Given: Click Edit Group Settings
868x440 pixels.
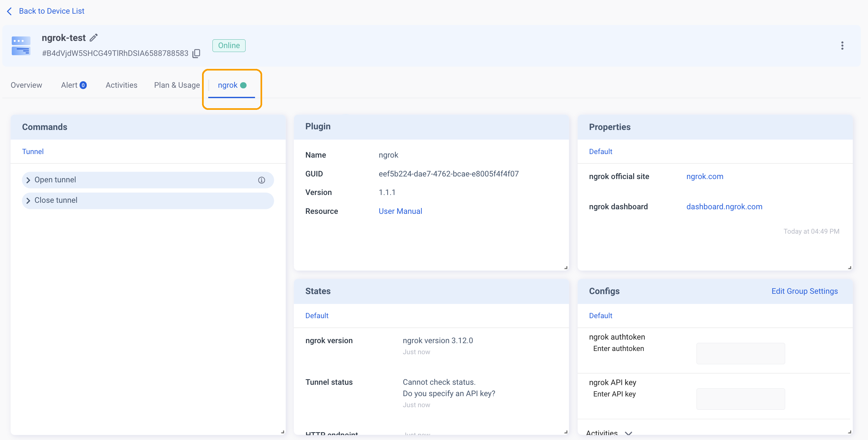Looking at the screenshot, I should tap(804, 291).
